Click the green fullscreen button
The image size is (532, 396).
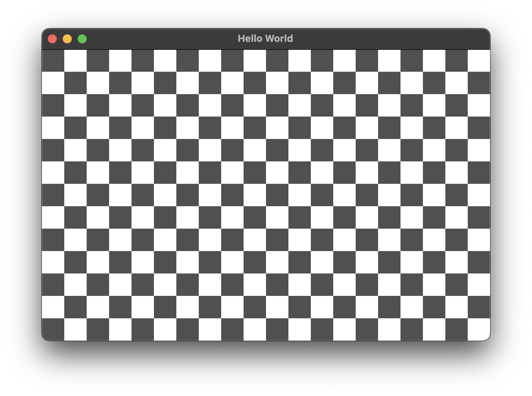point(82,38)
